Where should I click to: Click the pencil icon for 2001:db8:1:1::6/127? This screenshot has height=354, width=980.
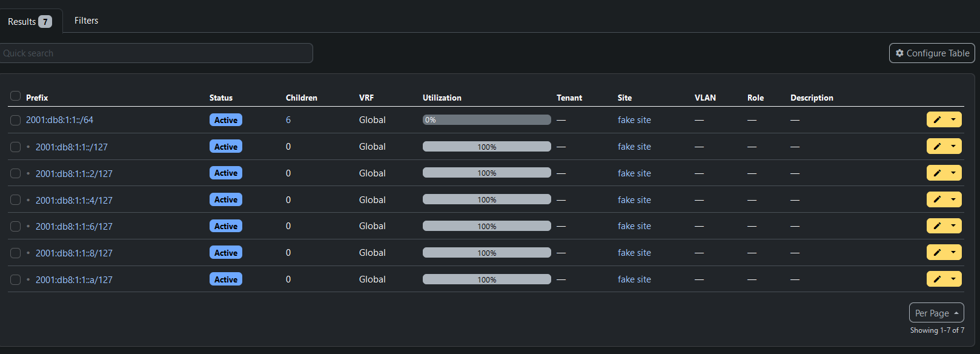click(x=937, y=225)
